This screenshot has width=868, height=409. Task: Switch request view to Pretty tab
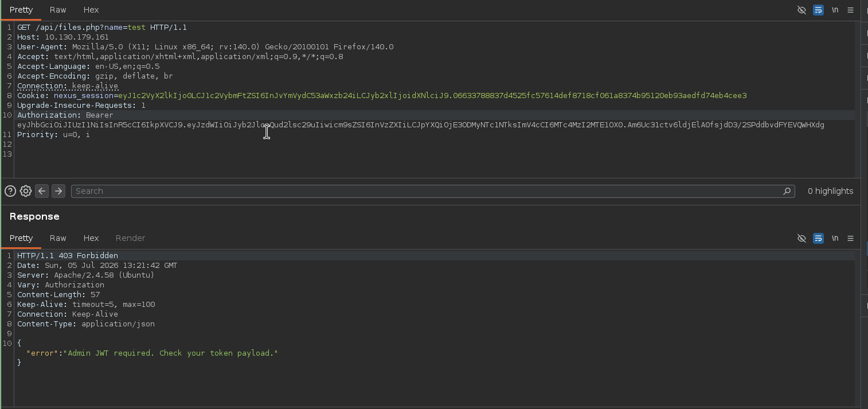pos(21,10)
